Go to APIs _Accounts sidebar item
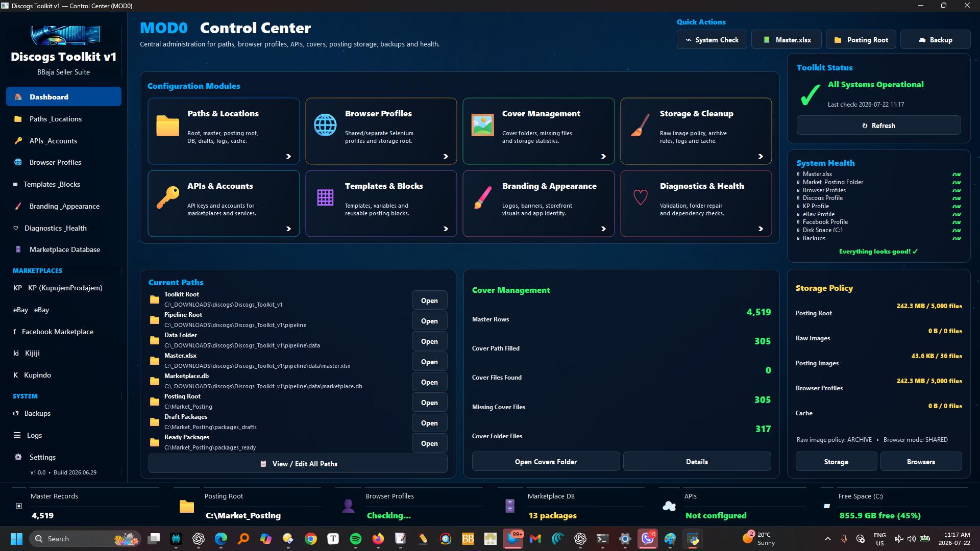The image size is (980, 551). click(x=64, y=141)
